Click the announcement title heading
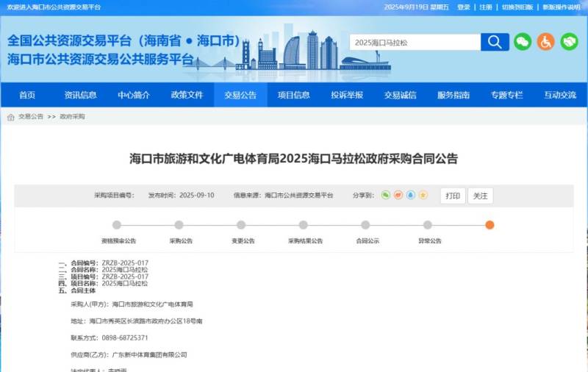This screenshot has height=372, width=588. click(293, 159)
